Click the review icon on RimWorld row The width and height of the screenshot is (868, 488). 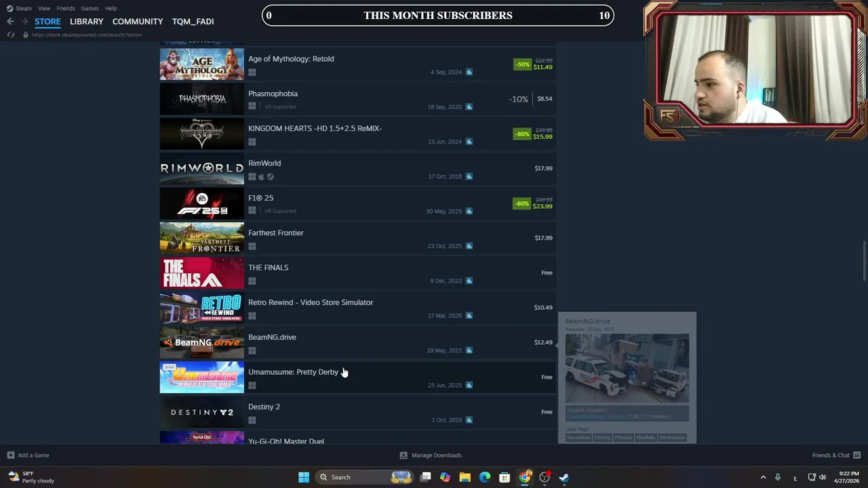[x=469, y=176]
